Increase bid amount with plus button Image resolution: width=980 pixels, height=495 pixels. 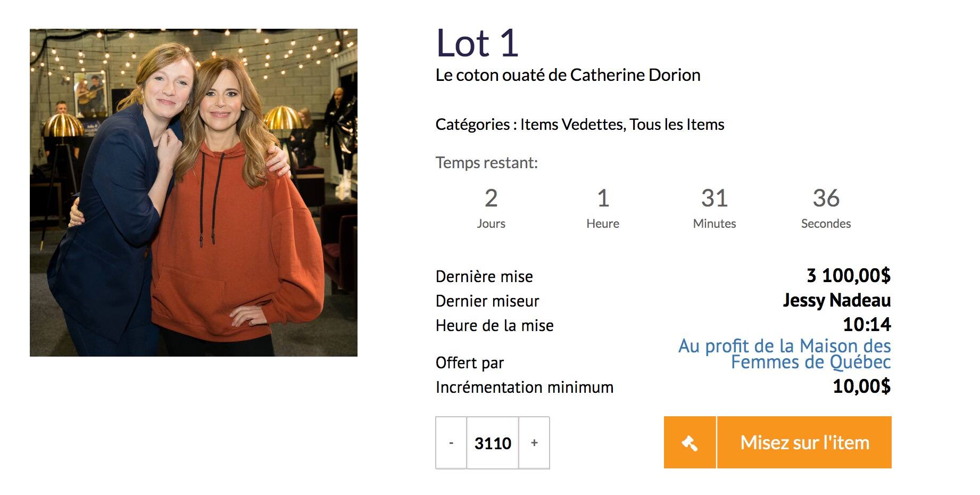(x=534, y=443)
